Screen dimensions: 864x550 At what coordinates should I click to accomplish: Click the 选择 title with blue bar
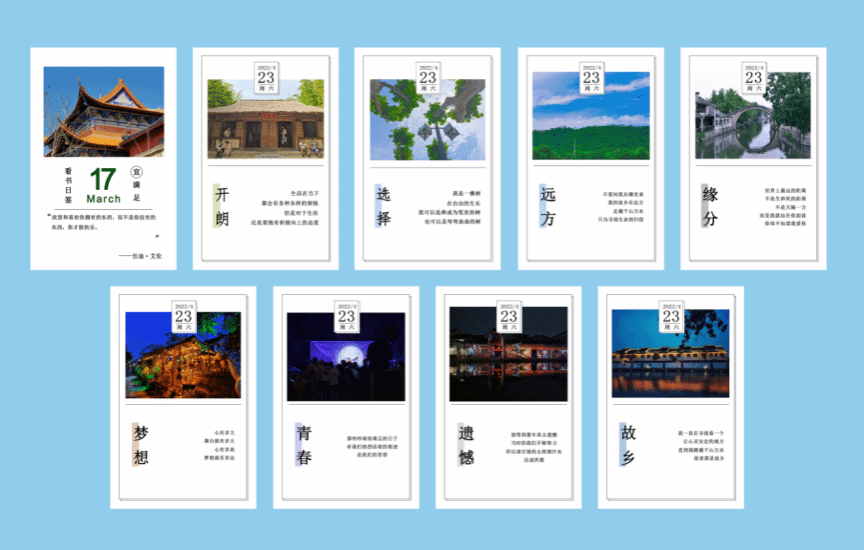pyautogui.click(x=384, y=206)
